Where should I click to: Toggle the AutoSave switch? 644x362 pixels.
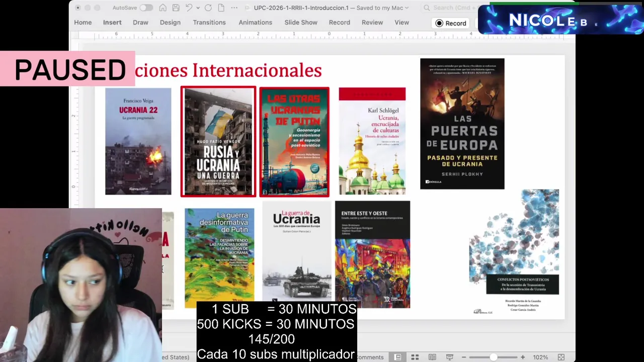point(146,8)
